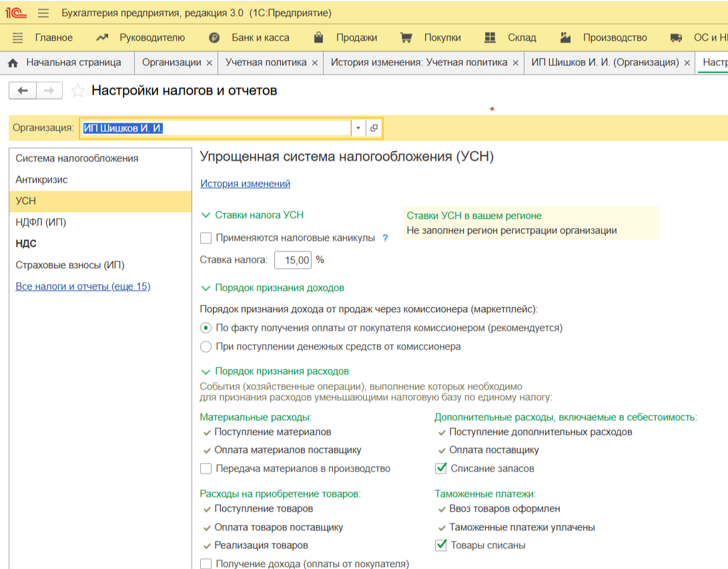Click Таможенные платежи уплачены item
This screenshot has height=569, width=728.
[522, 527]
